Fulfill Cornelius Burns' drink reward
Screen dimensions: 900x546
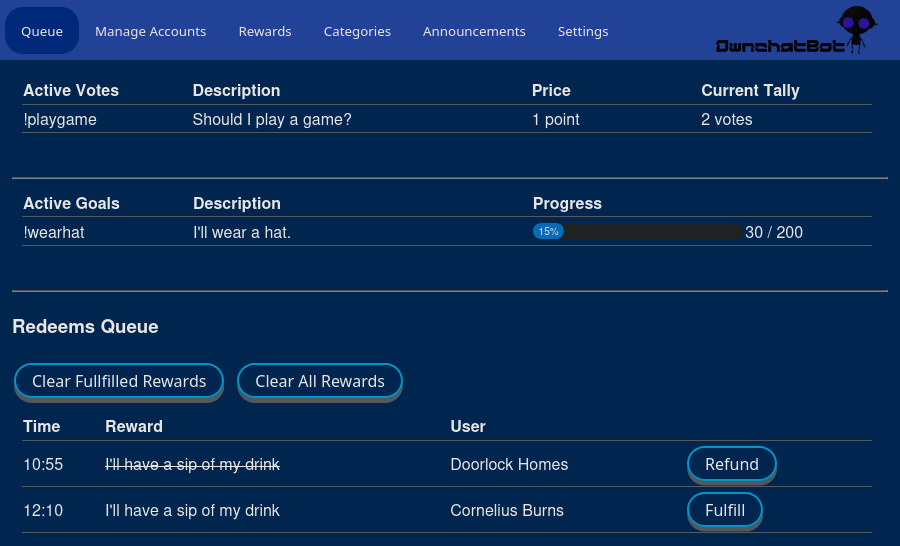coord(724,510)
